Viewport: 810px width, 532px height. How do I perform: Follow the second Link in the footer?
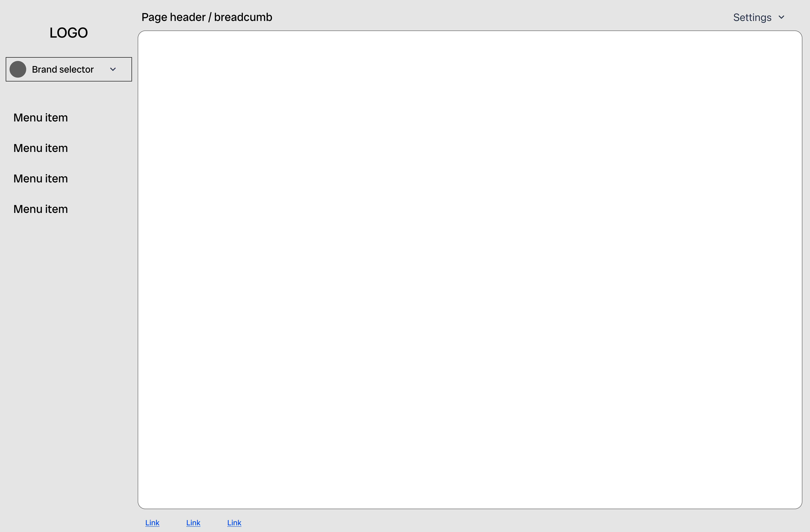pyautogui.click(x=193, y=522)
